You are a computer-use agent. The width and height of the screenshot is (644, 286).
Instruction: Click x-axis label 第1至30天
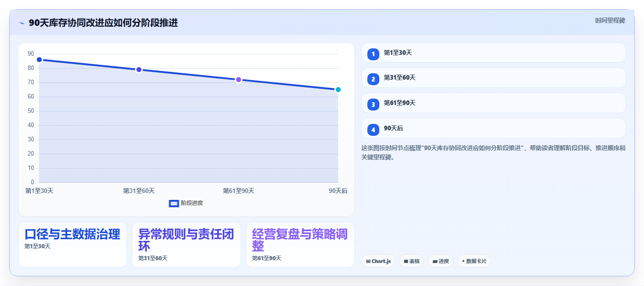[x=39, y=191]
